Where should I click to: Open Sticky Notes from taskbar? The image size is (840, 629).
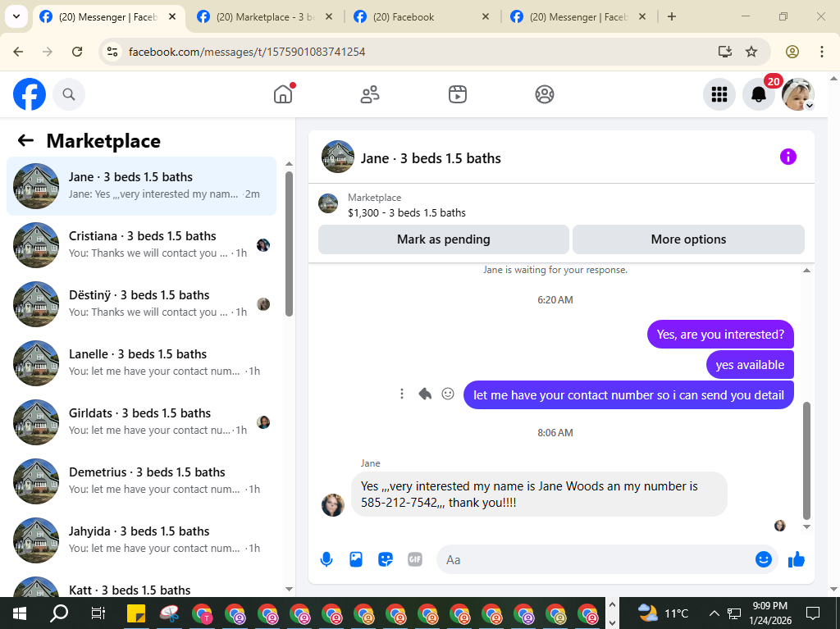(x=136, y=613)
